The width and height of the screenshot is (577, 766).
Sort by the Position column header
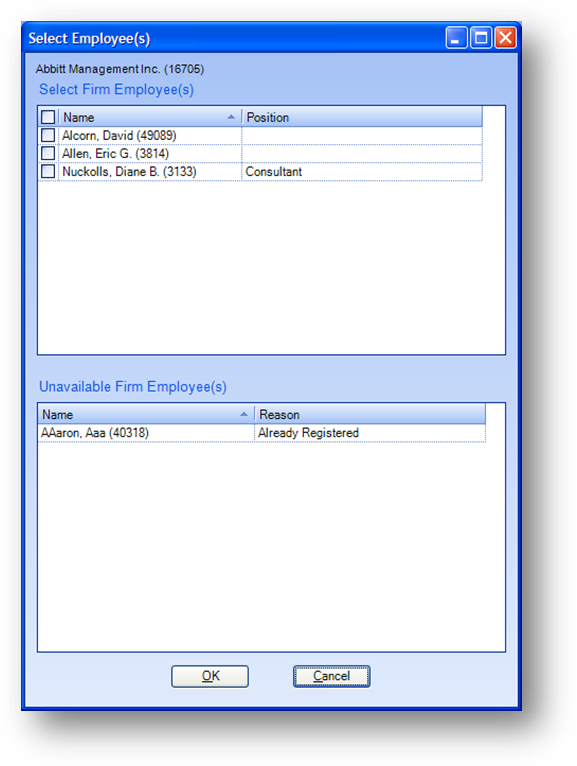pyautogui.click(x=362, y=117)
